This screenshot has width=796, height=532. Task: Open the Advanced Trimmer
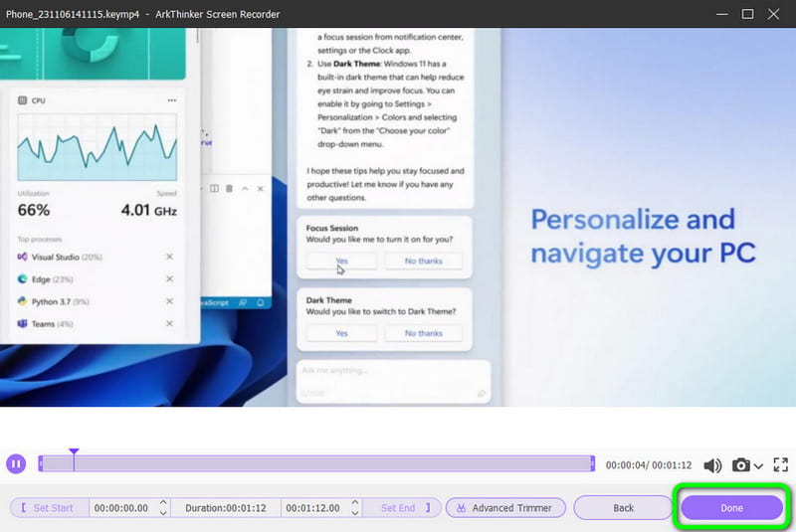pos(505,508)
